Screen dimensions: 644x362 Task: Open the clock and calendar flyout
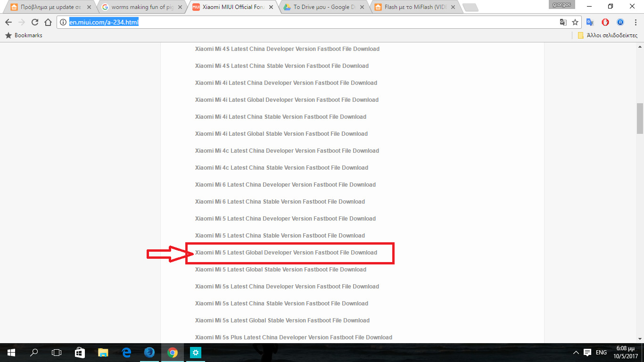(627, 353)
